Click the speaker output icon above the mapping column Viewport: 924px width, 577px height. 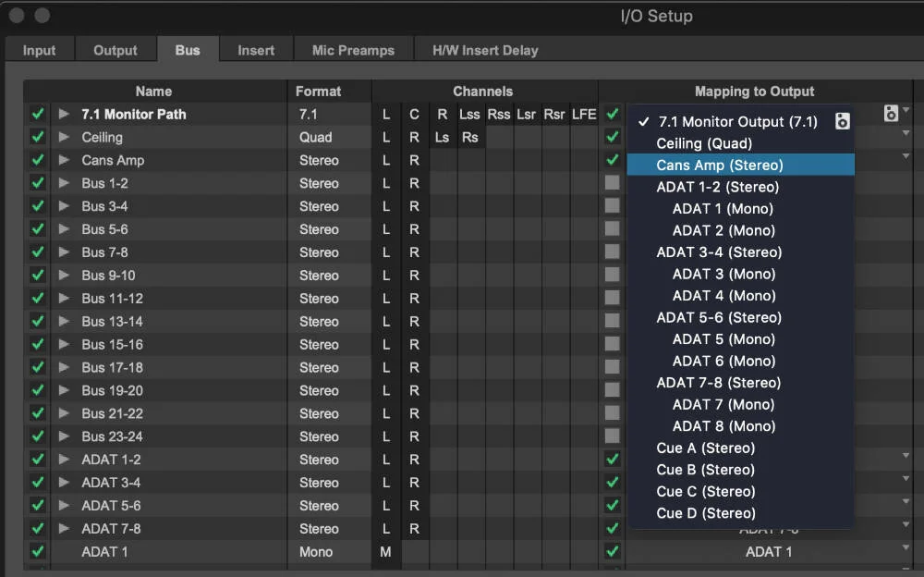coord(890,112)
